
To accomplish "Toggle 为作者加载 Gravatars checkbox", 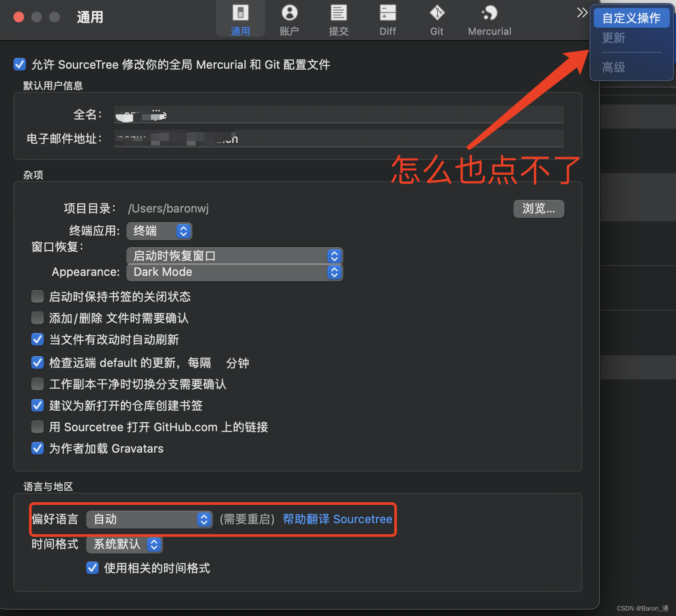I will coord(38,448).
